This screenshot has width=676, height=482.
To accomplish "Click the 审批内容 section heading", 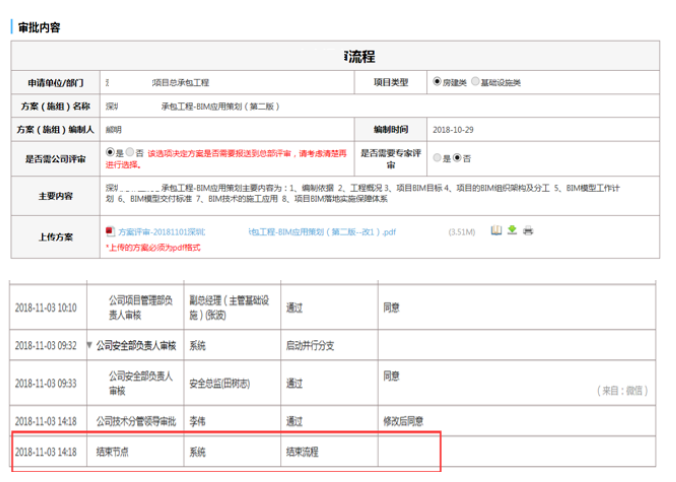I will (x=39, y=27).
